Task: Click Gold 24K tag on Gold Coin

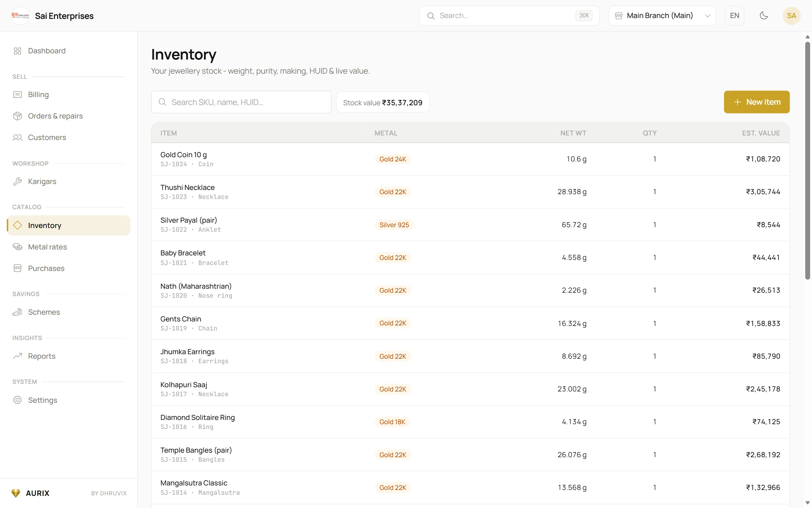Action: click(392, 159)
